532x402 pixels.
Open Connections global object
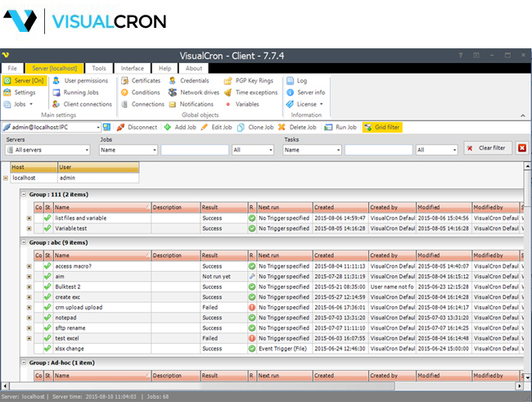coord(143,104)
